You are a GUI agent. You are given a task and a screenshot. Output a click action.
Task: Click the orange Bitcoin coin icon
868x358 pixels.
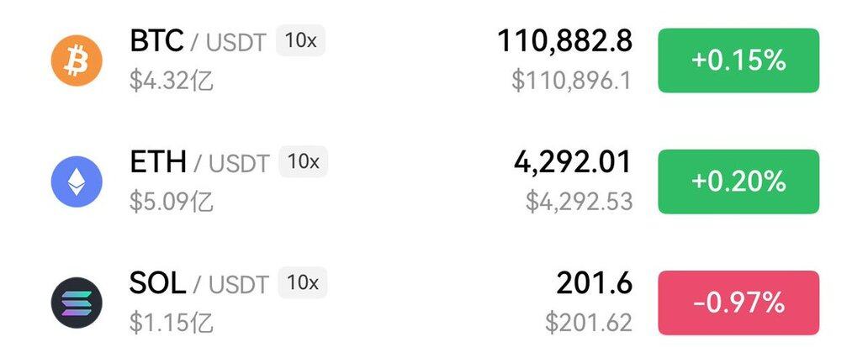pyautogui.click(x=77, y=61)
